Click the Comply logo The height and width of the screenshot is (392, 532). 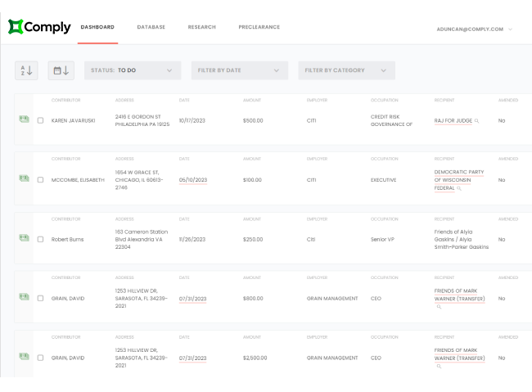[39, 27]
